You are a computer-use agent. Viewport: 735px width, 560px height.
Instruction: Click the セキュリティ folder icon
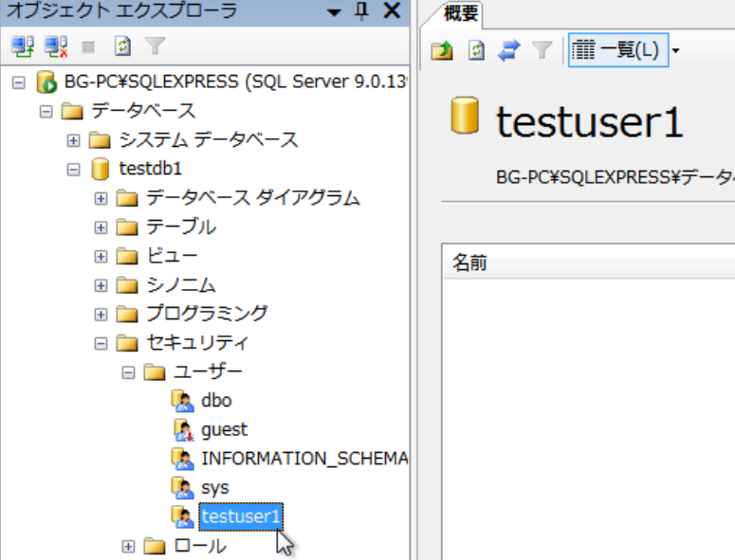point(127,344)
